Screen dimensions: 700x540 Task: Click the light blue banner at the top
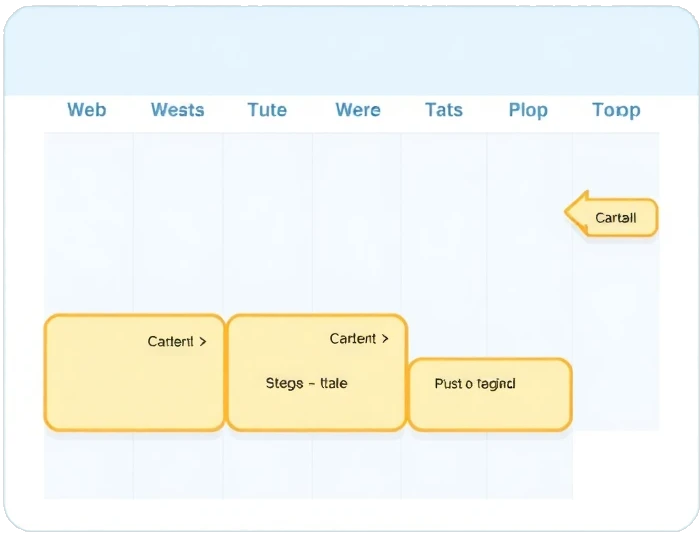pos(350,52)
